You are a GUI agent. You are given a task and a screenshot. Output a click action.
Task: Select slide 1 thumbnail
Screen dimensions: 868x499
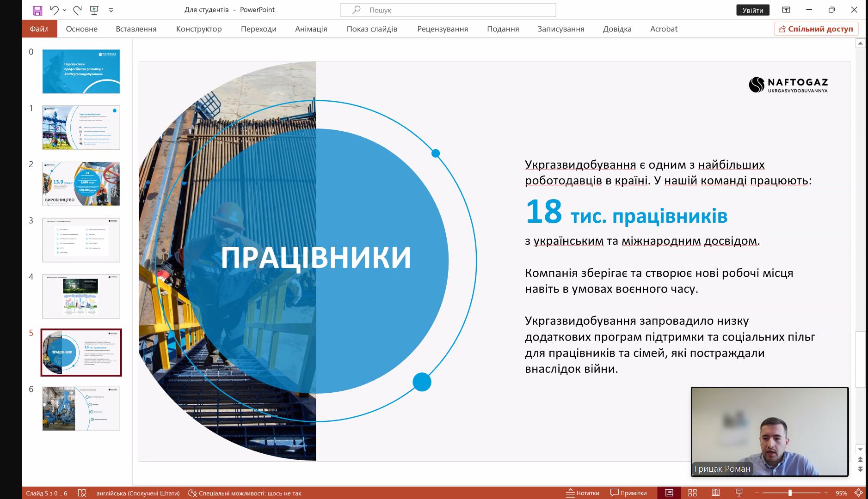pyautogui.click(x=81, y=128)
